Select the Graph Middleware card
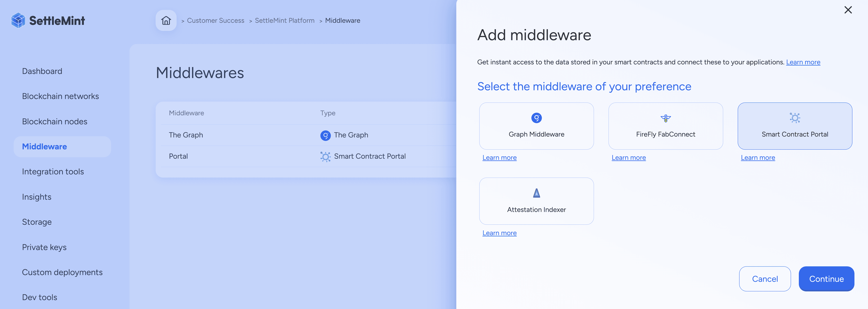The height and width of the screenshot is (309, 868). point(536,126)
